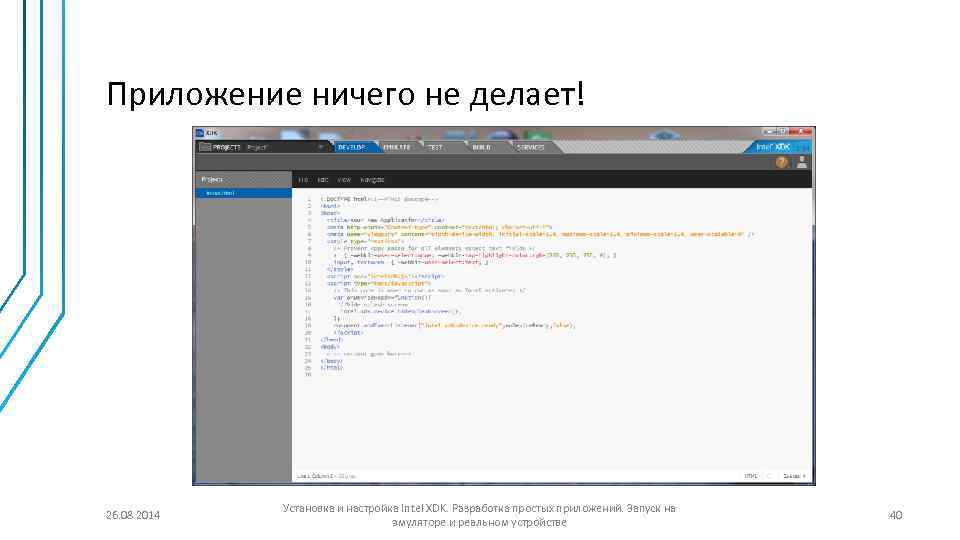Open the Spaces indentation dropdown in status bar
The height and width of the screenshot is (540, 960).
pyautogui.click(x=794, y=476)
